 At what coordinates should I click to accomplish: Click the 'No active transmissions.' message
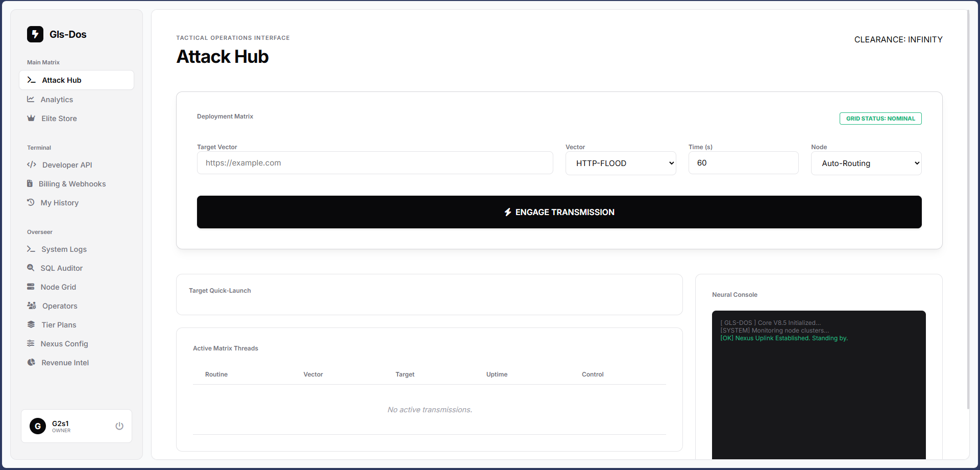(430, 410)
